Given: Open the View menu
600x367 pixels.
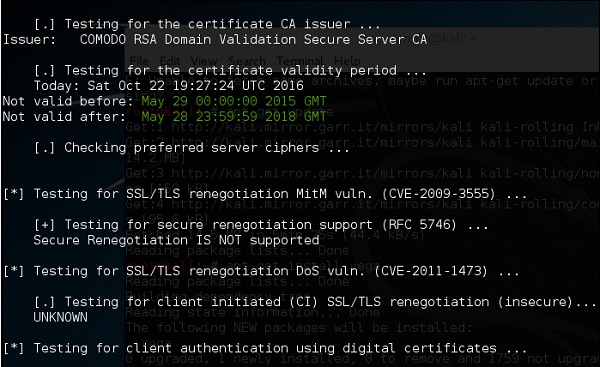Looking at the screenshot, I should 204,60.
